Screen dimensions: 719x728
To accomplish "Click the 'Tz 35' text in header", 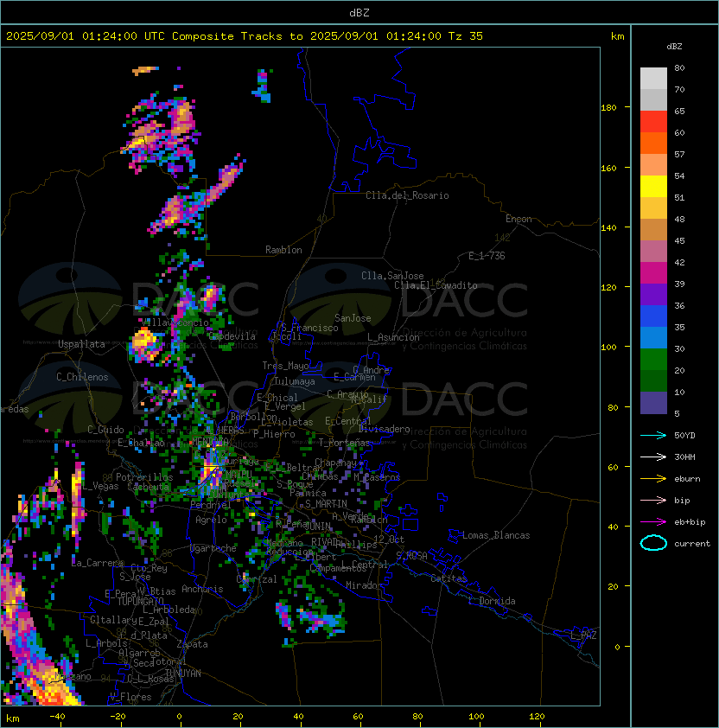I will tap(466, 36).
